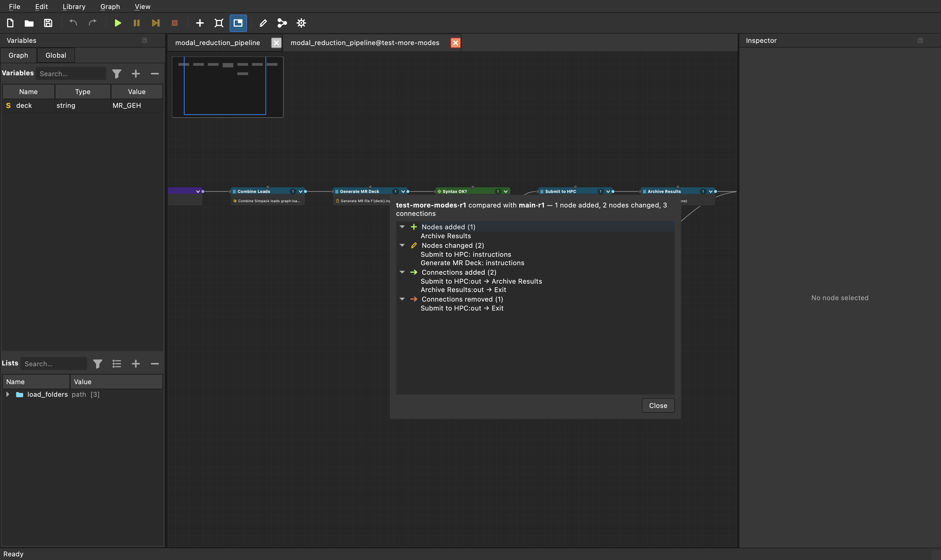Open the branch compare tool

coord(282,23)
